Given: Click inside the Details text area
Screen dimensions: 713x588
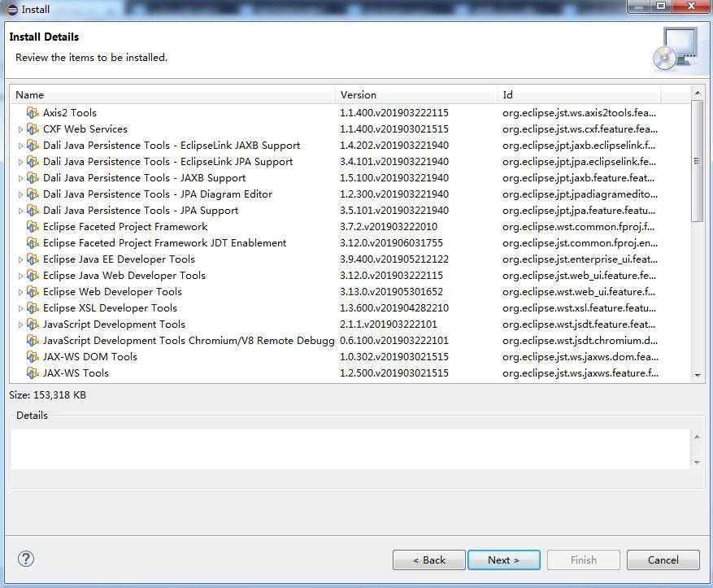Looking at the screenshot, I should 350,449.
